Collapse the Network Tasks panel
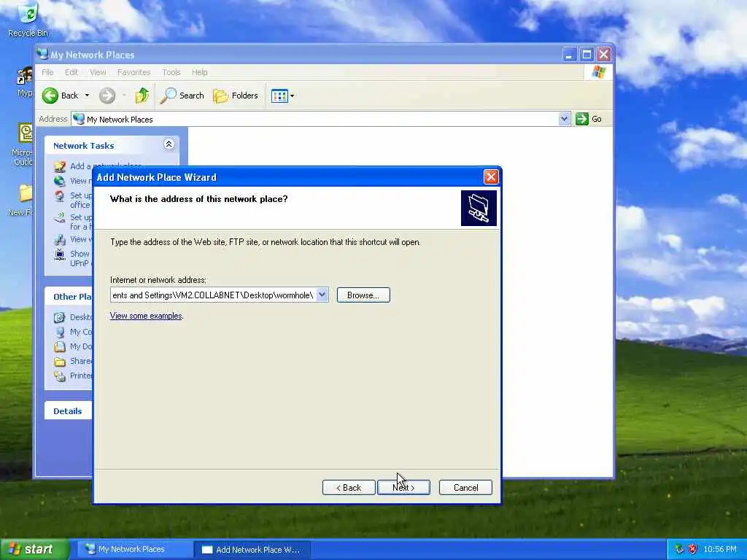The image size is (747, 560). pyautogui.click(x=169, y=144)
